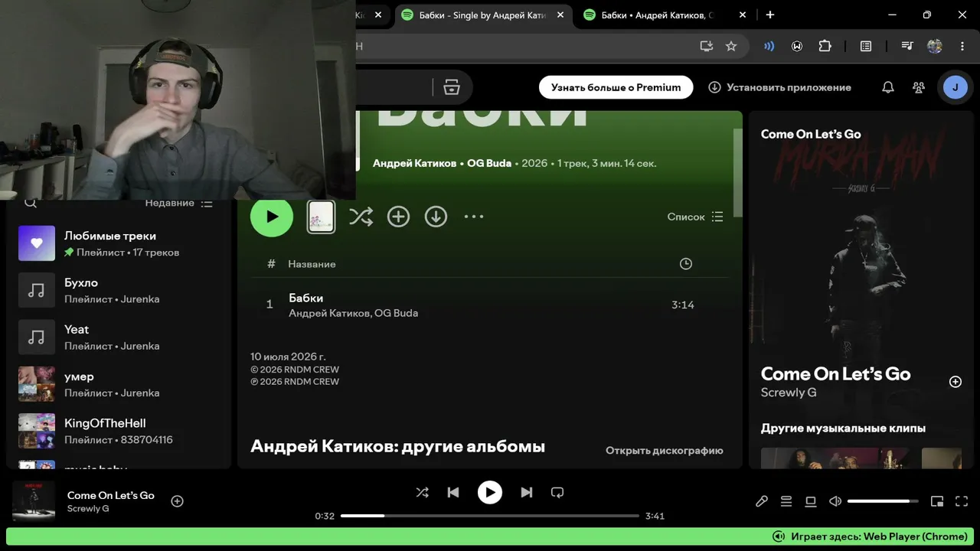Open the Любимые треки playlist
The height and width of the screenshot is (551, 980).
pyautogui.click(x=119, y=243)
